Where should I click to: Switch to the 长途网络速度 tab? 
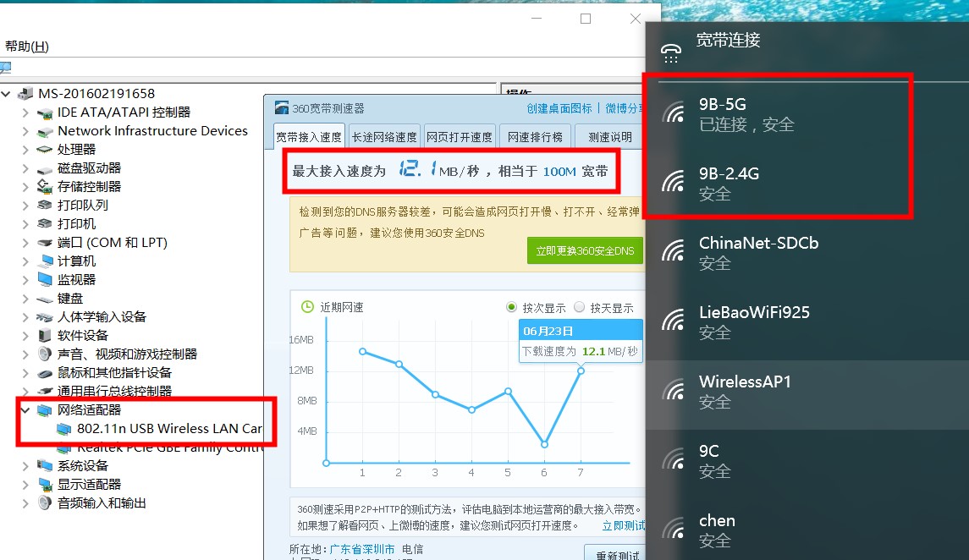[x=384, y=137]
